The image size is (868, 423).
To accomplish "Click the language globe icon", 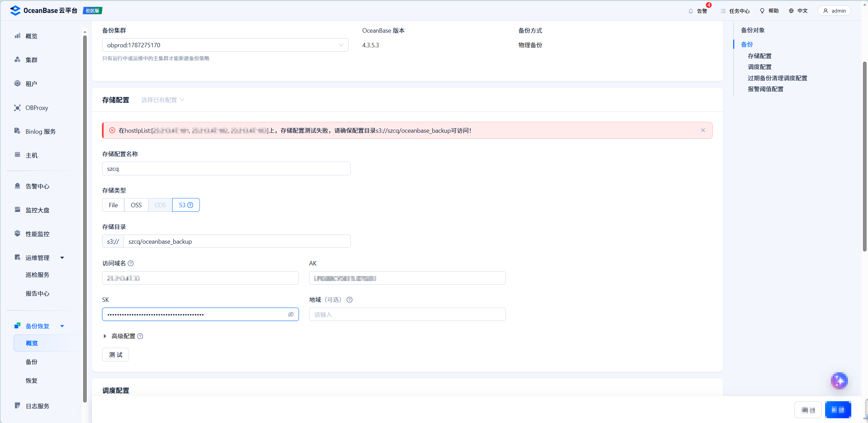I will 791,11.
